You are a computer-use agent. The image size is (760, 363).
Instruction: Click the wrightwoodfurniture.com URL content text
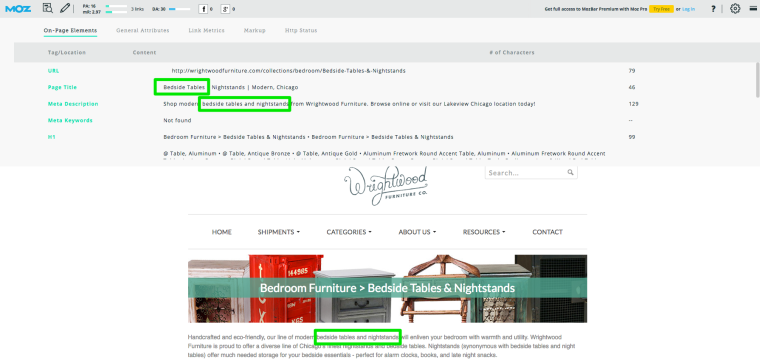[x=288, y=71]
